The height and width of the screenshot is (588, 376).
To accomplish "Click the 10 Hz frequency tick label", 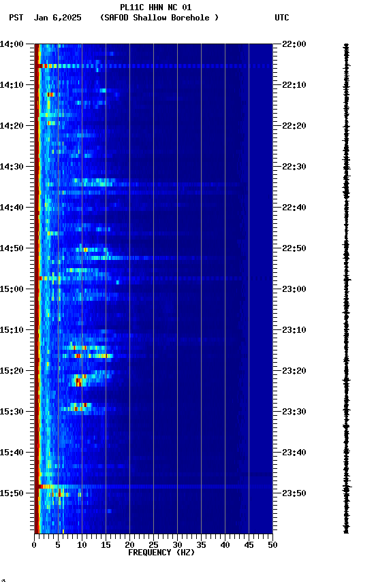I will click(82, 545).
